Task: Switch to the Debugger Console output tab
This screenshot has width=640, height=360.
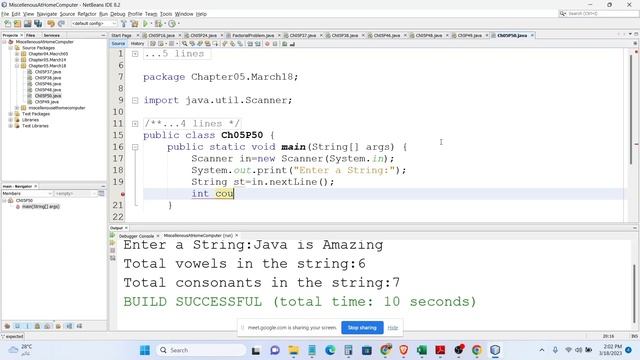Action: point(136,236)
